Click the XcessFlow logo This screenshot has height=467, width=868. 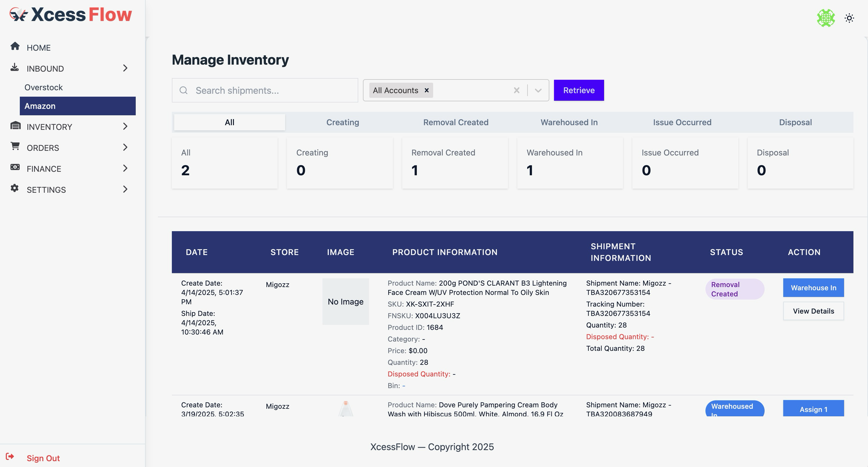71,15
